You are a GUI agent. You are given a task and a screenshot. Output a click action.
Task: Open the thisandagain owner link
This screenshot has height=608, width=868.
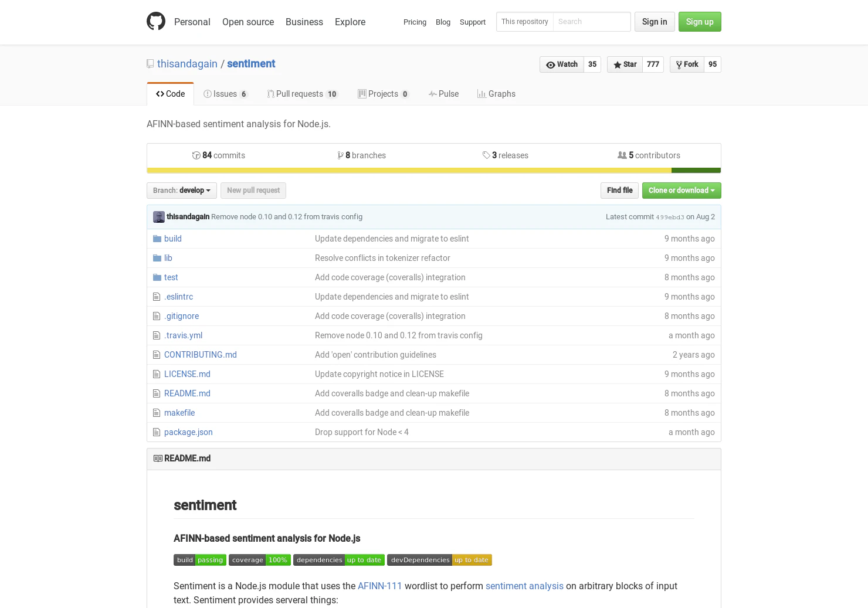click(187, 64)
